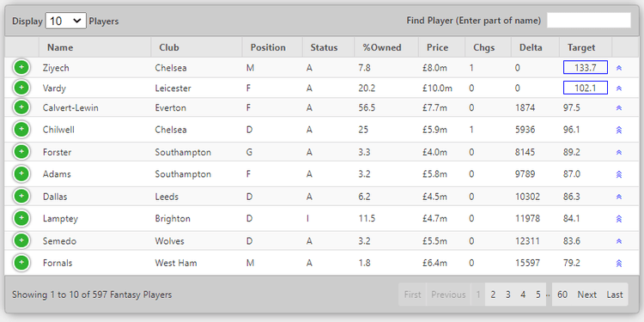Add Ziyech with the green plus icon
This screenshot has width=644, height=322.
tap(21, 67)
